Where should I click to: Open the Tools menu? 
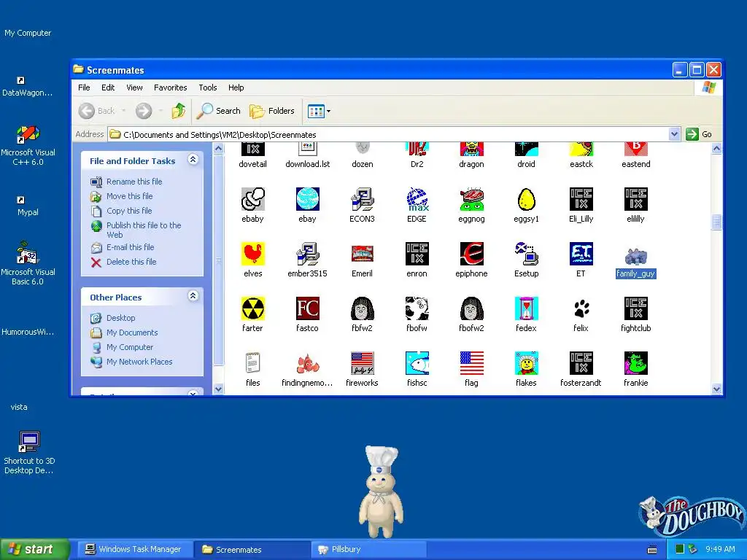tap(208, 87)
